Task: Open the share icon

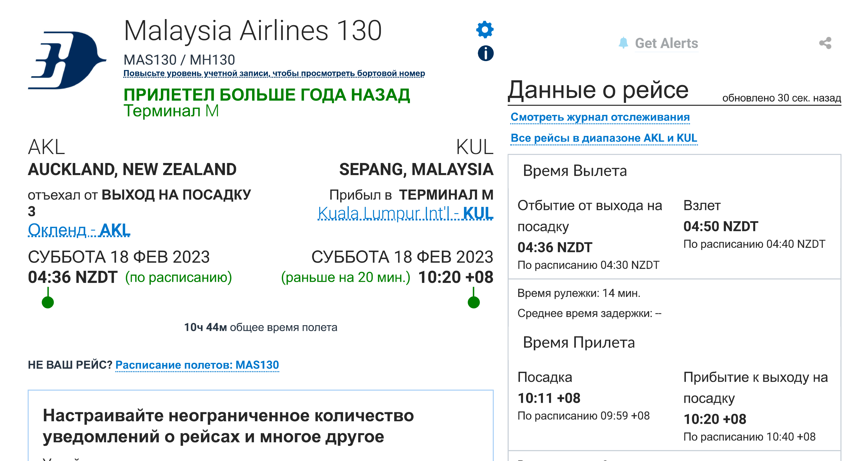Action: click(825, 43)
